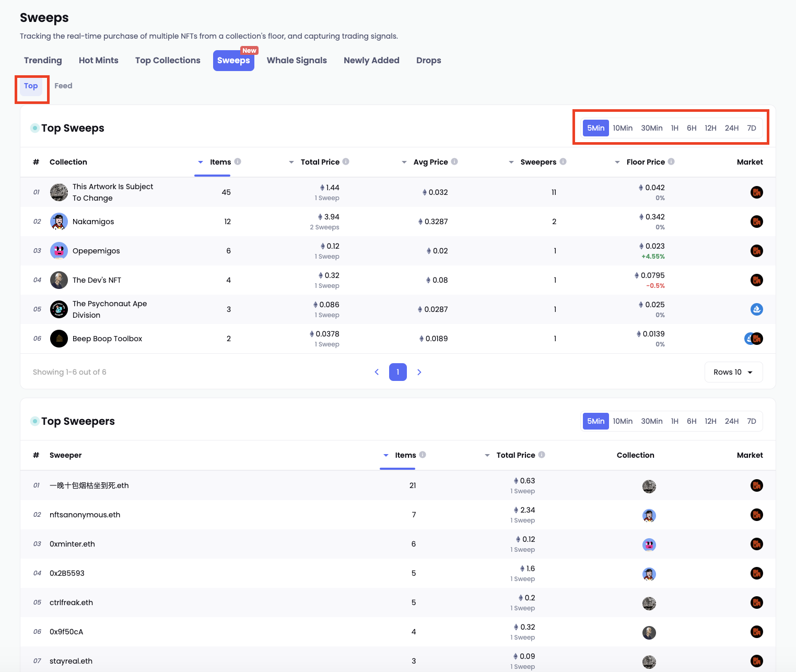Go to Whale Signals tab
This screenshot has width=796, height=672.
(297, 61)
